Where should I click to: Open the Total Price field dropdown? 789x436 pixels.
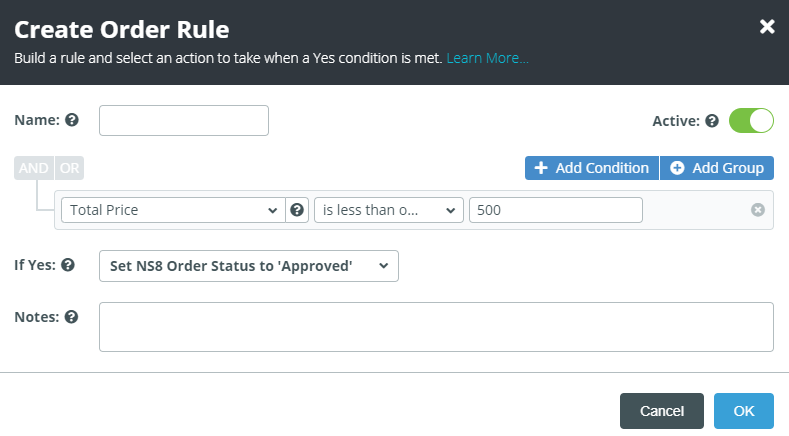[173, 210]
